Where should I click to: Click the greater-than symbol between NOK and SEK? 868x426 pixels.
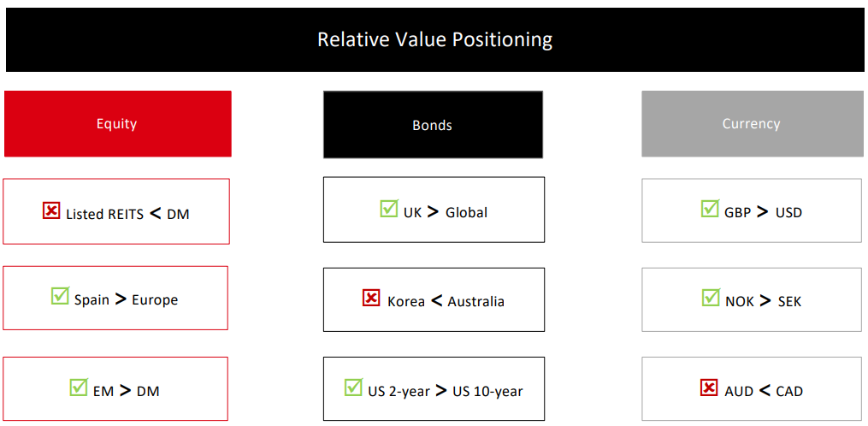coord(765,300)
